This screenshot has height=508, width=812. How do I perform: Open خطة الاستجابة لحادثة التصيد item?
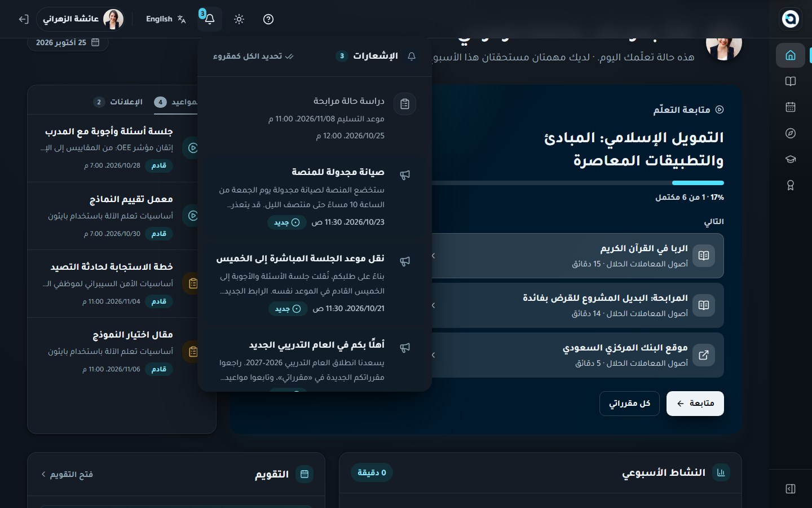pos(113,284)
